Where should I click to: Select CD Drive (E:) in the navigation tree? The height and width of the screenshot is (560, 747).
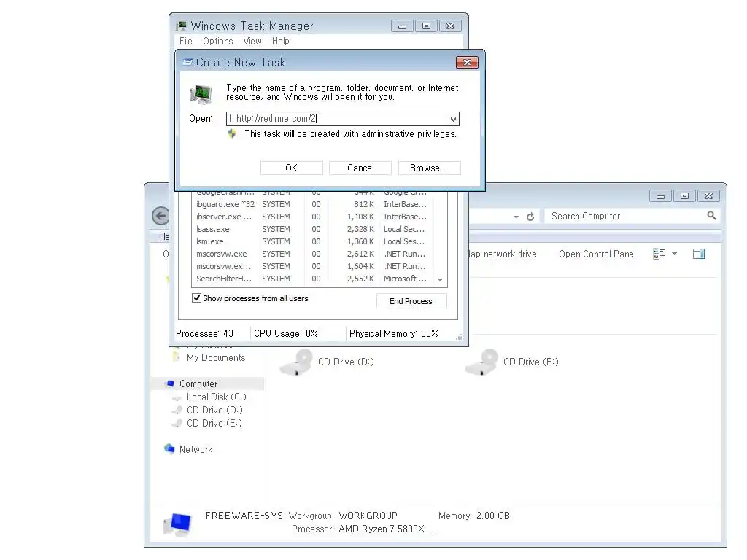click(214, 424)
